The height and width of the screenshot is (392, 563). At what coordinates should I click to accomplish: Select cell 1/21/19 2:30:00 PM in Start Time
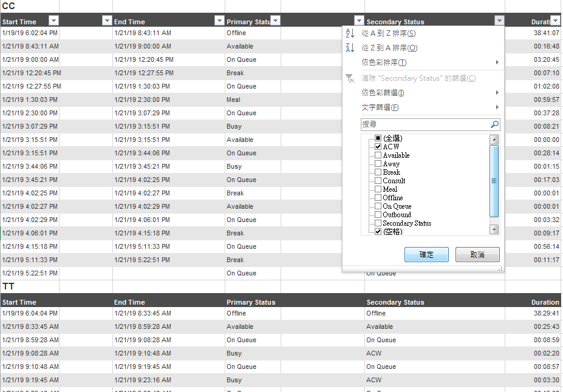tap(29, 113)
